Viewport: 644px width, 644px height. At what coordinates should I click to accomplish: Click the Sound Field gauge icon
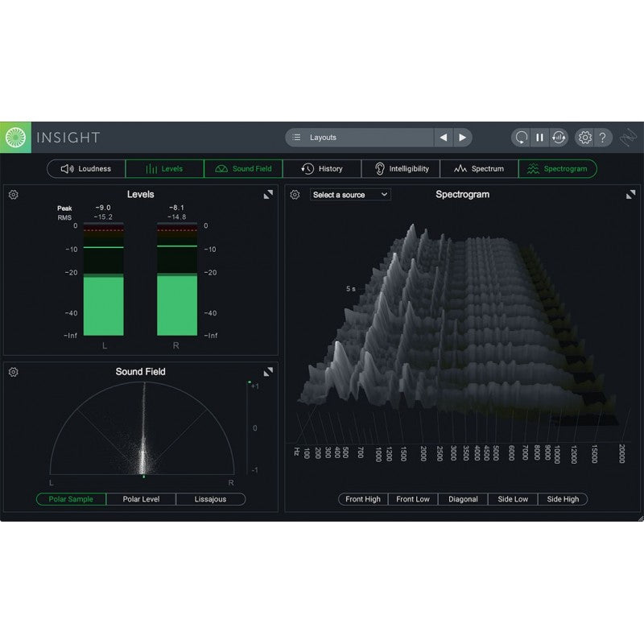coord(220,169)
